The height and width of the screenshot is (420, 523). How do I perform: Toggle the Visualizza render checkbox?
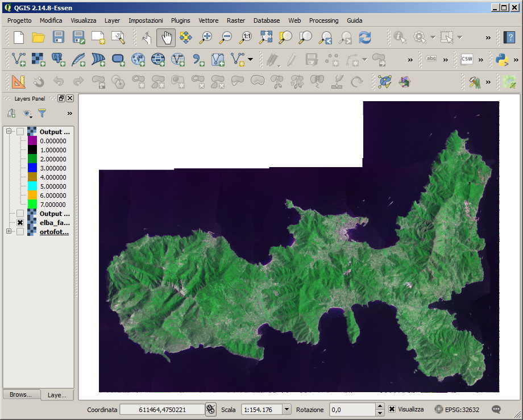pyautogui.click(x=392, y=409)
